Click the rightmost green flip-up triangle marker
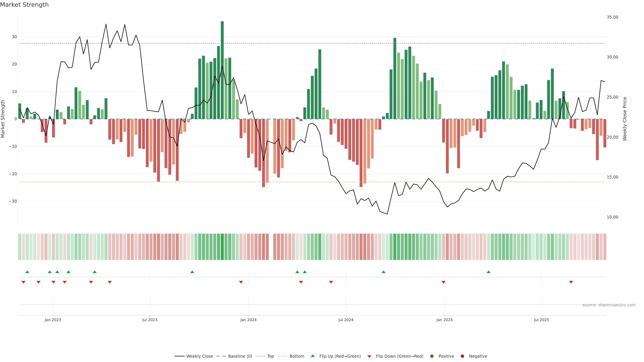The image size is (644, 362). tap(489, 272)
